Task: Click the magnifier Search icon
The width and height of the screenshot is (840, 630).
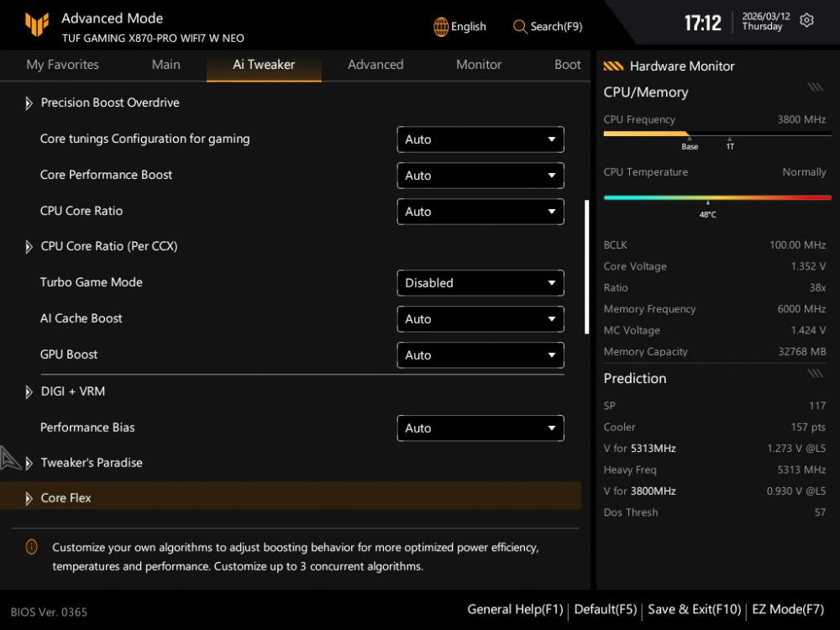Action: 520,27
